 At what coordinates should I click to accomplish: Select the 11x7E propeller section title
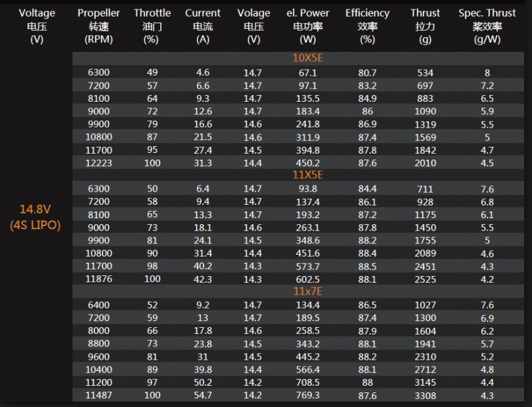coord(308,291)
